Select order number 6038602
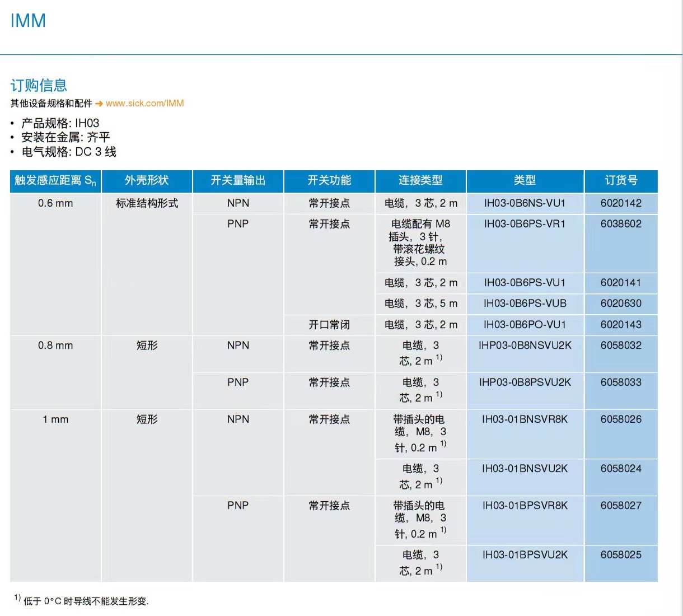This screenshot has width=683, height=616. tap(621, 224)
